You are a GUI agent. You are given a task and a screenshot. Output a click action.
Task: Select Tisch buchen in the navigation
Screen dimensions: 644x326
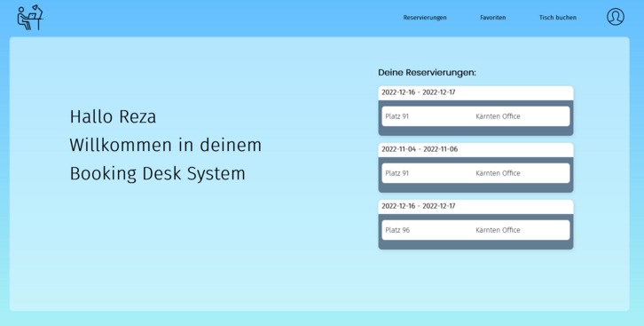pyautogui.click(x=558, y=18)
